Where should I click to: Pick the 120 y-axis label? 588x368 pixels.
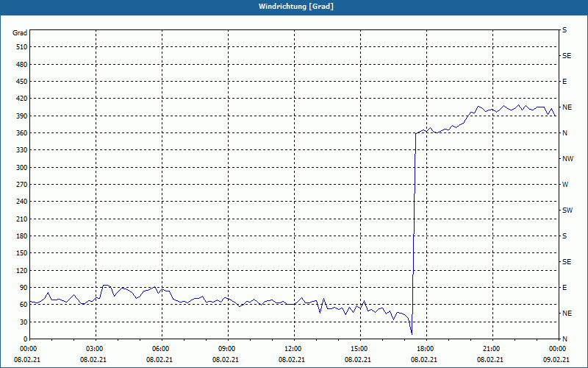pos(22,270)
